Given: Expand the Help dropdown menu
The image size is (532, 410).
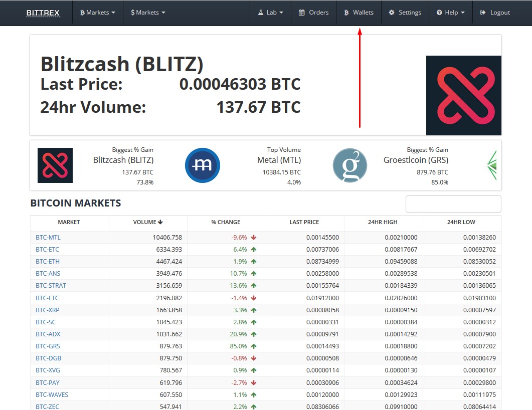Looking at the screenshot, I should coord(451,13).
